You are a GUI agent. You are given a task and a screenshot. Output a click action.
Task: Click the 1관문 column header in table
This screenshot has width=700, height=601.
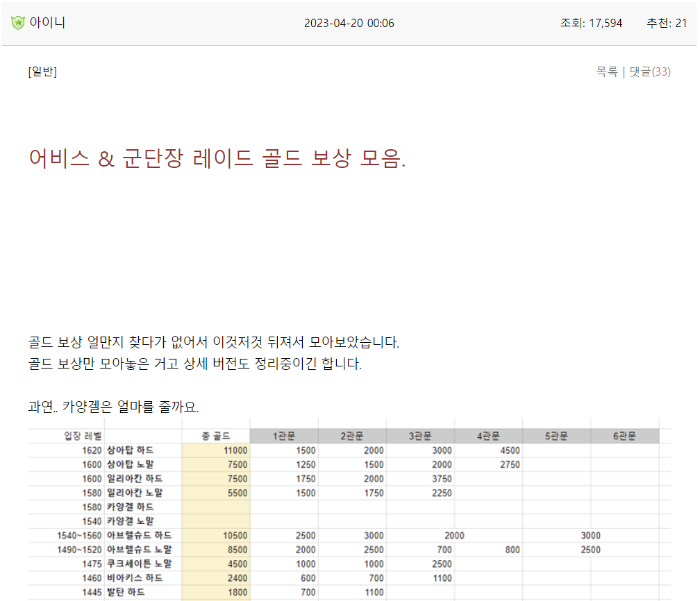pos(283,436)
